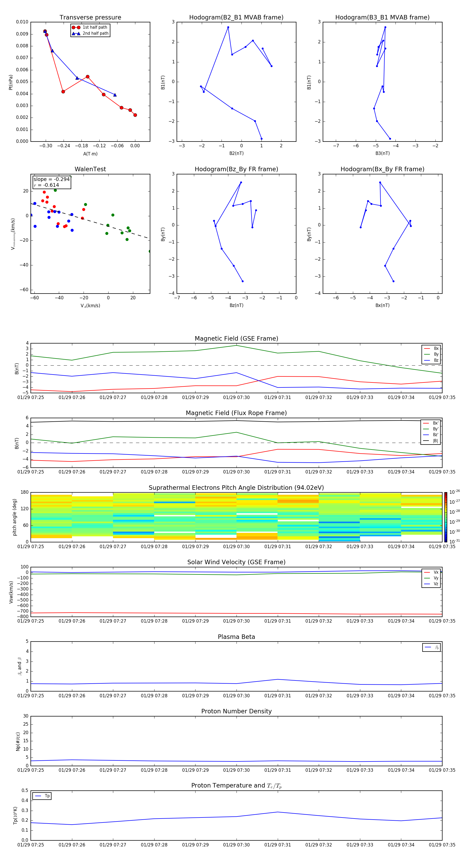This screenshot has height=868, width=473.
Task: Click the 'pitch angle (deg)' axis label
Action: tap(14, 517)
